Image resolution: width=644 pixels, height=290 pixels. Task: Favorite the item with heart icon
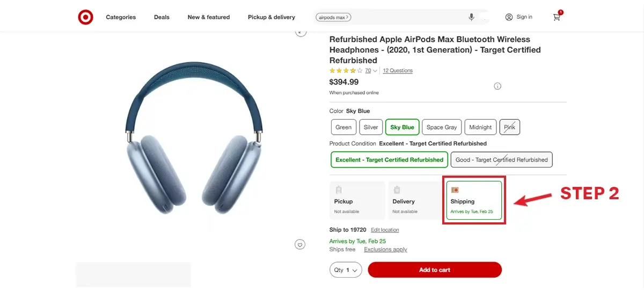tap(300, 245)
